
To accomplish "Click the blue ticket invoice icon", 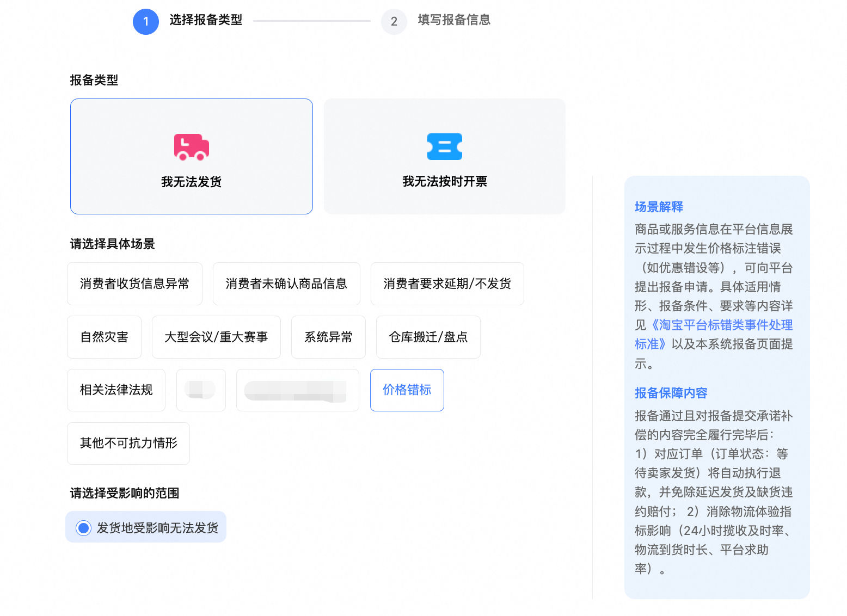I will 445,147.
